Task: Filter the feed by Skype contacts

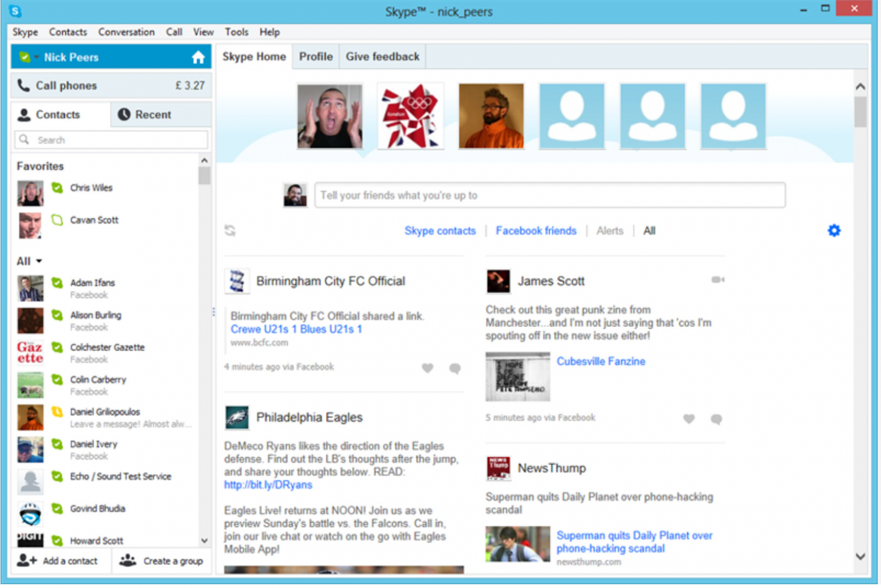Action: coord(440,230)
